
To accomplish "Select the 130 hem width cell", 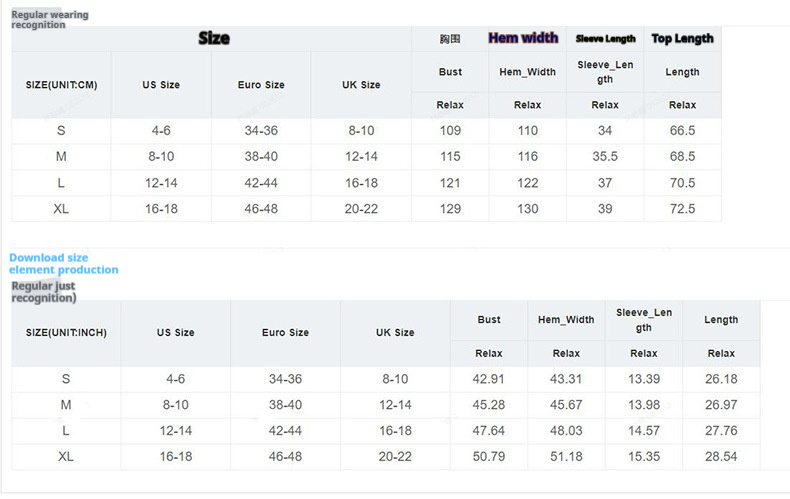I will [527, 209].
